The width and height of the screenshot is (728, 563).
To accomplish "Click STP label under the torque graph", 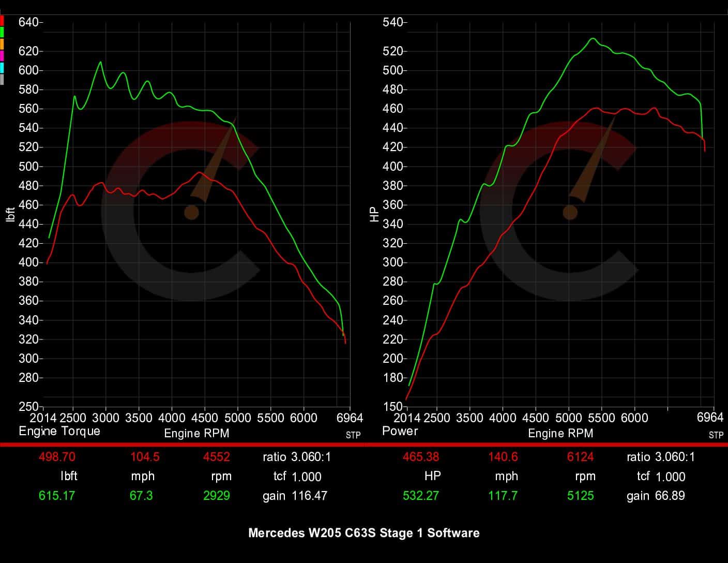I will pyautogui.click(x=353, y=435).
